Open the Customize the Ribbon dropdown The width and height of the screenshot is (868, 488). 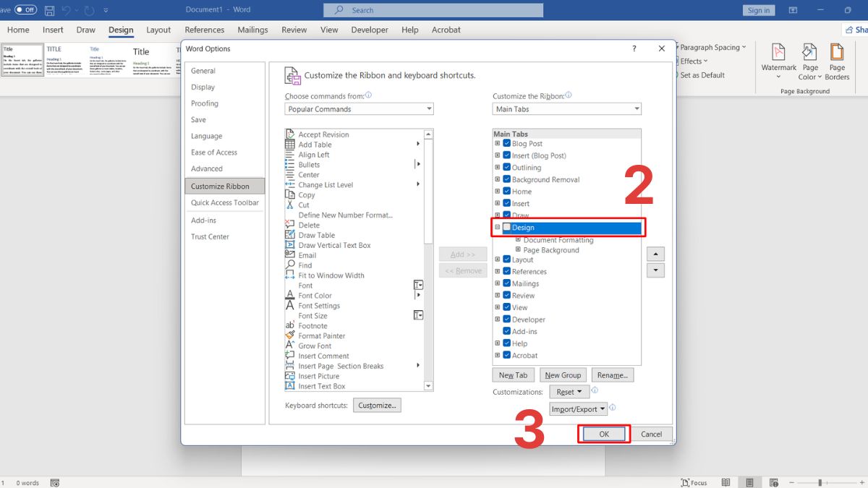[x=566, y=109]
